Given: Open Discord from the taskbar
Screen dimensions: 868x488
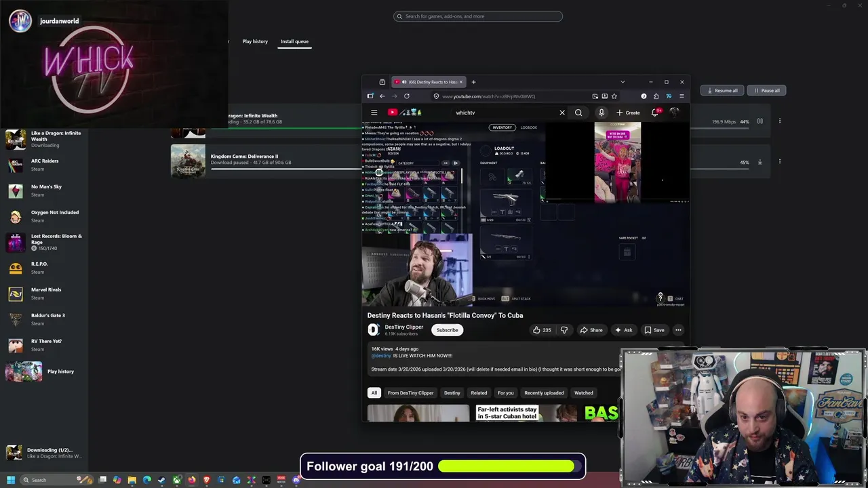Looking at the screenshot, I should click(296, 480).
